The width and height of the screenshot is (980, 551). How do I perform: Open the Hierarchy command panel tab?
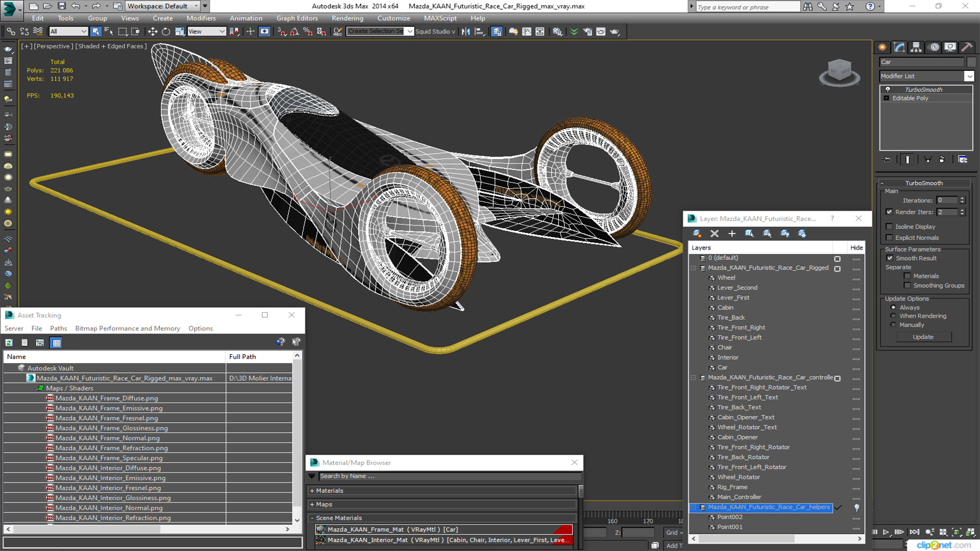tap(916, 47)
